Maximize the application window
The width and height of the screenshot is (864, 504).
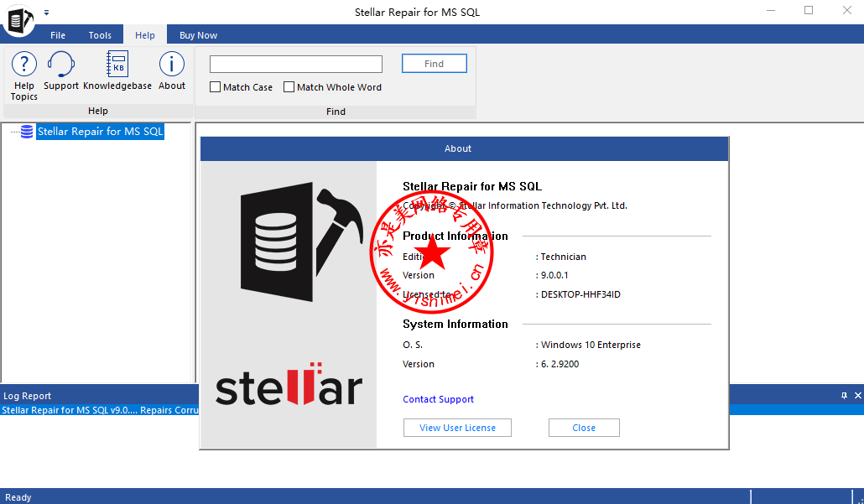[x=809, y=10]
